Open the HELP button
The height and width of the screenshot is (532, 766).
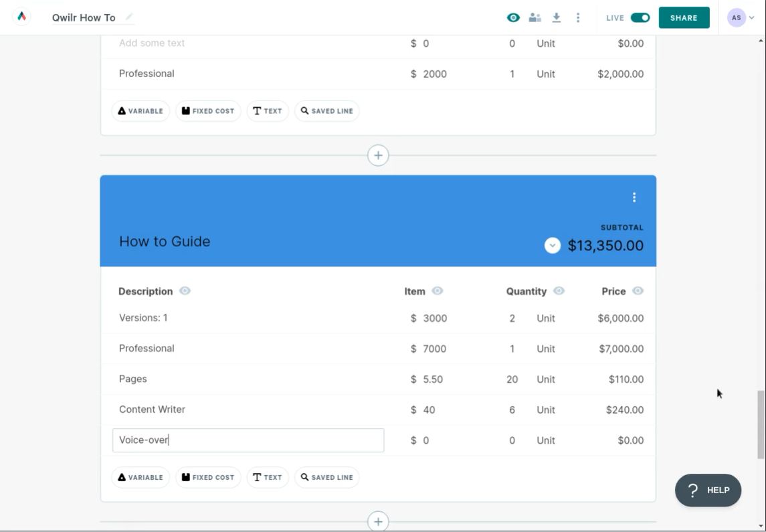(x=708, y=490)
